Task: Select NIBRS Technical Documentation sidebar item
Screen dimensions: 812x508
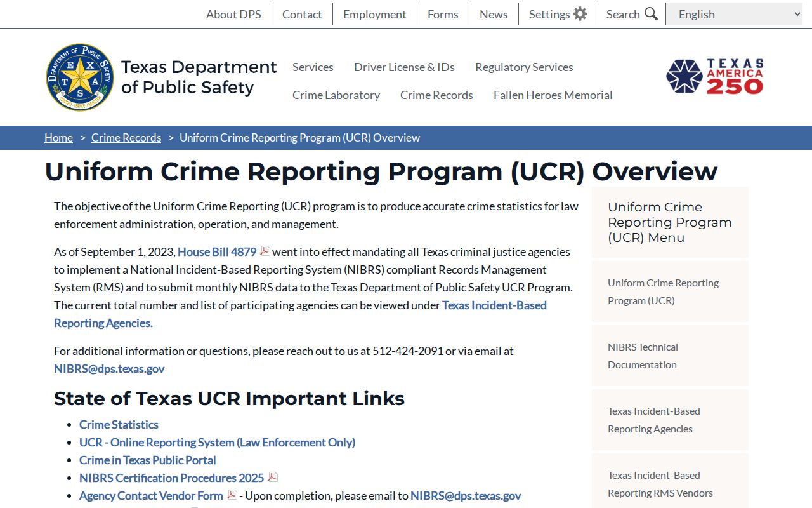Action: click(670, 356)
